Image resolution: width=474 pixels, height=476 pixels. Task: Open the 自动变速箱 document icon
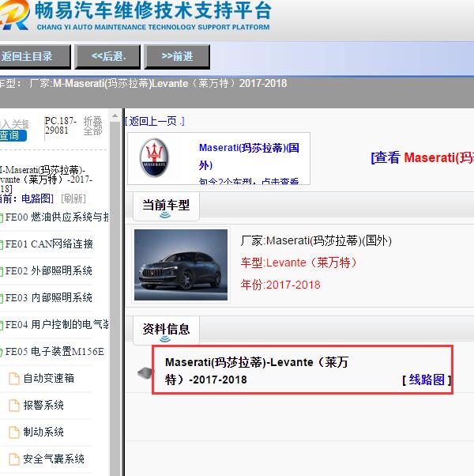coord(14,379)
